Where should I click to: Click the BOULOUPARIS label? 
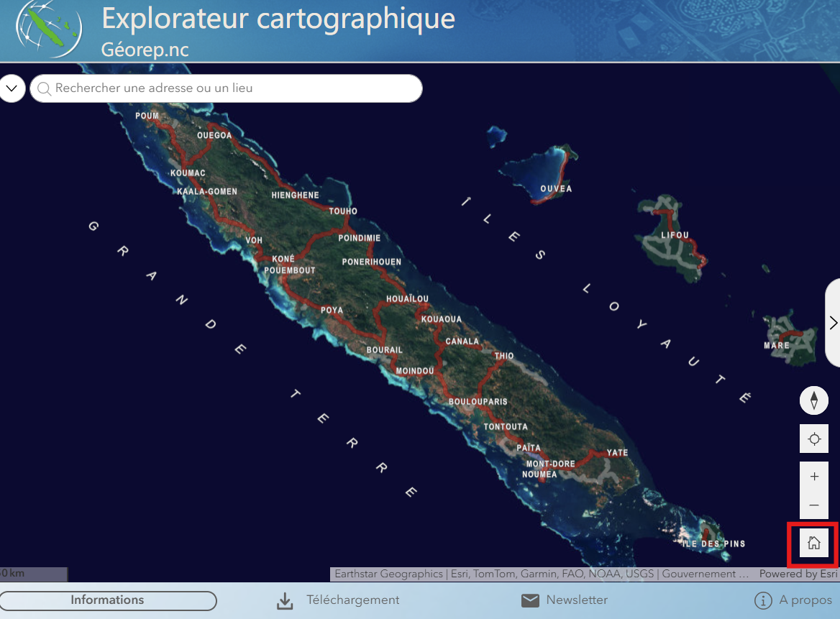478,402
